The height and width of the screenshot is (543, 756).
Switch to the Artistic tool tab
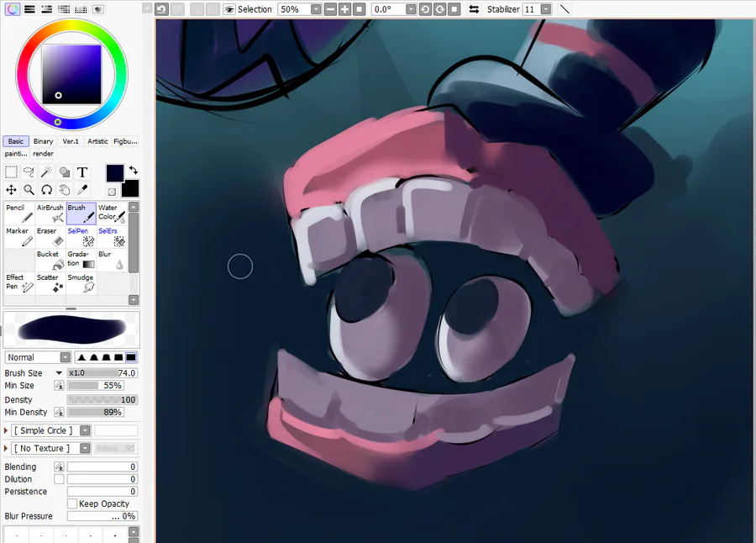pyautogui.click(x=98, y=141)
